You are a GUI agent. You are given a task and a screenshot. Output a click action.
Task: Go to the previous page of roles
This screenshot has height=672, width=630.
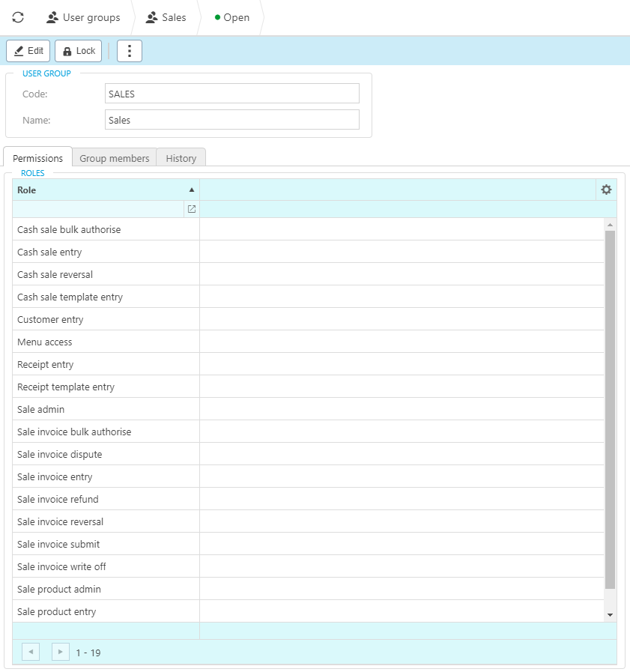point(31,652)
